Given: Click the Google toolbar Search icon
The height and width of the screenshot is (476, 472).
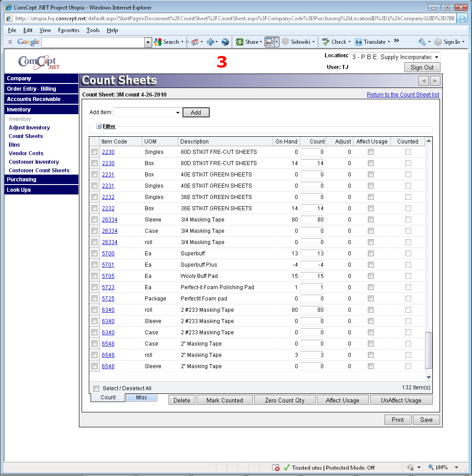Looking at the screenshot, I should pyautogui.click(x=158, y=42).
